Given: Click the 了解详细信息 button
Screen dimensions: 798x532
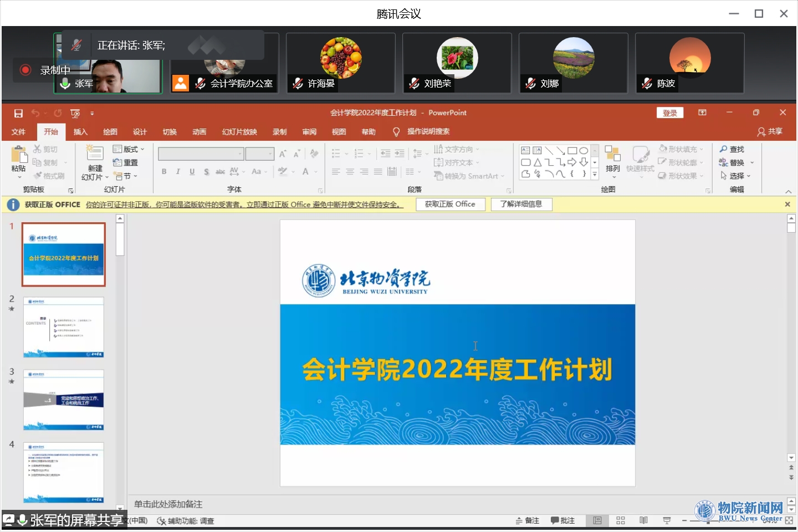Looking at the screenshot, I should click(521, 204).
